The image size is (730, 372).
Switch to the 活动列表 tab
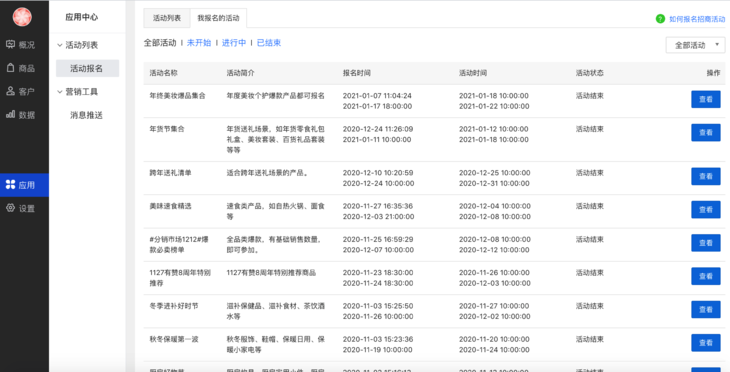pos(167,18)
